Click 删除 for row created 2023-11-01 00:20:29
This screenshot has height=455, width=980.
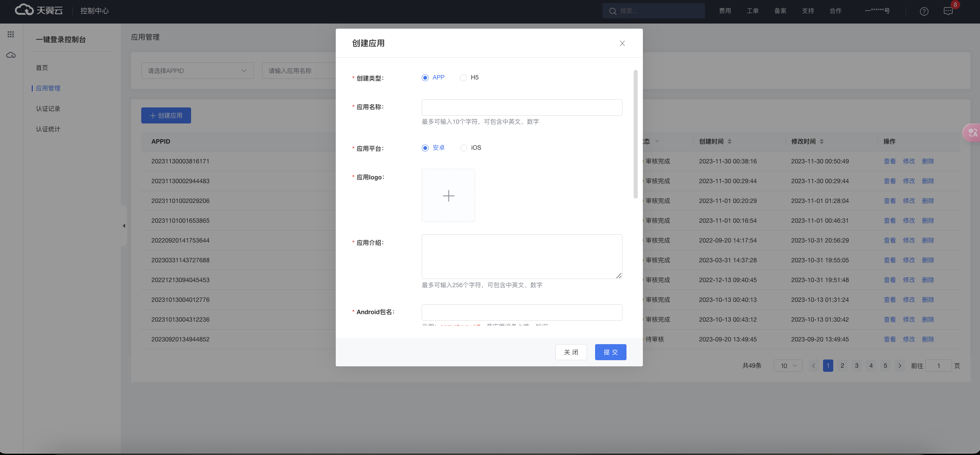(x=928, y=201)
